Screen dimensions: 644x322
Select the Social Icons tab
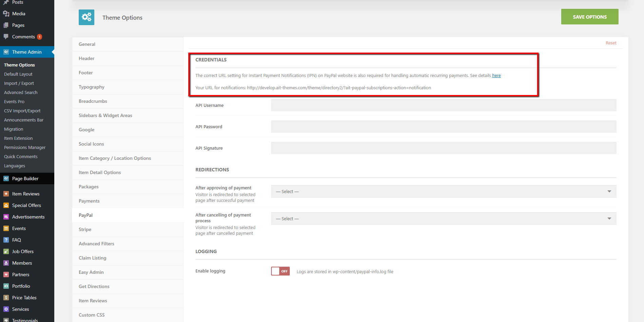128,144
